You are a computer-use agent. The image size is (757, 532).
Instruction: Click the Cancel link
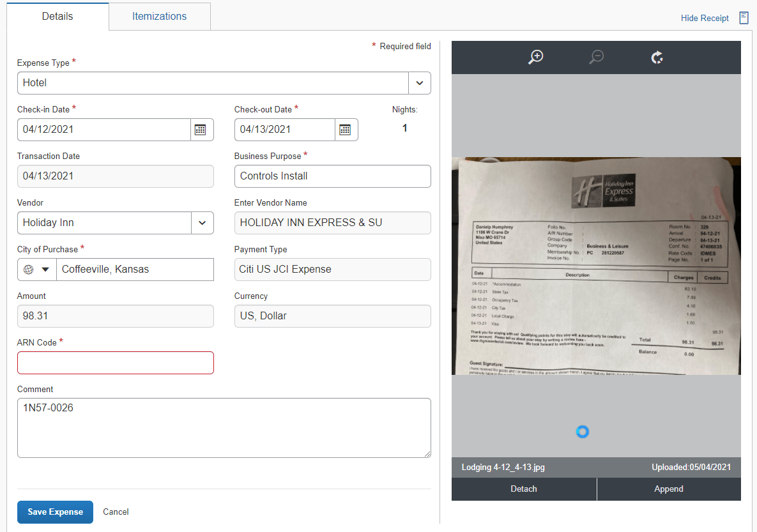pyautogui.click(x=116, y=512)
